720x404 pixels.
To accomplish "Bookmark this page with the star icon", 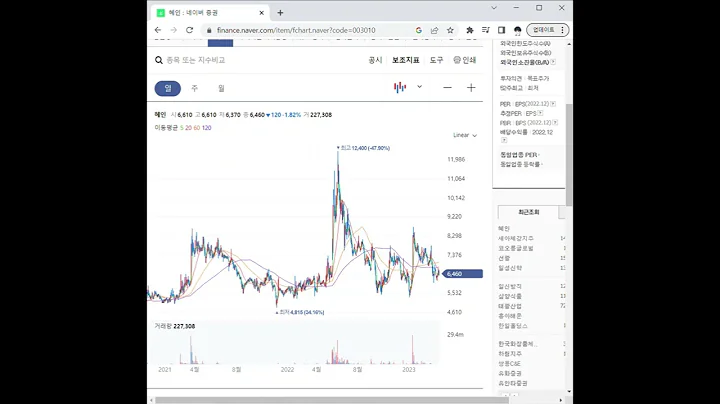I will click(450, 30).
